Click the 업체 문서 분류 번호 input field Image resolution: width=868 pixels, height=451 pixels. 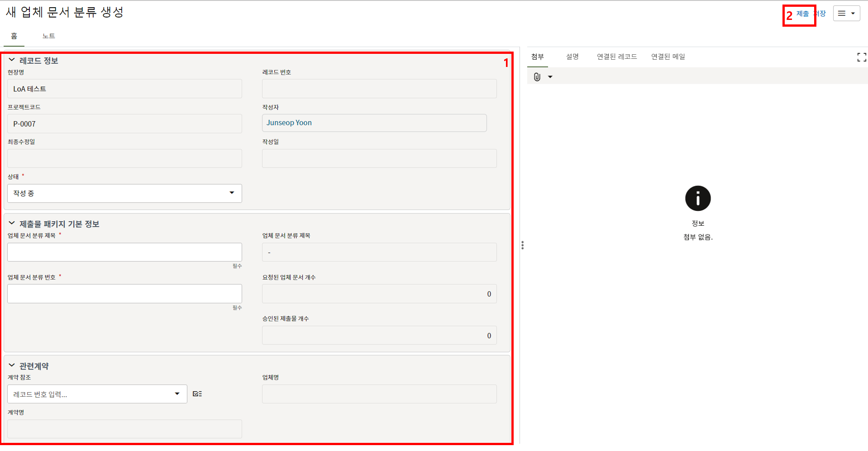[124, 294]
